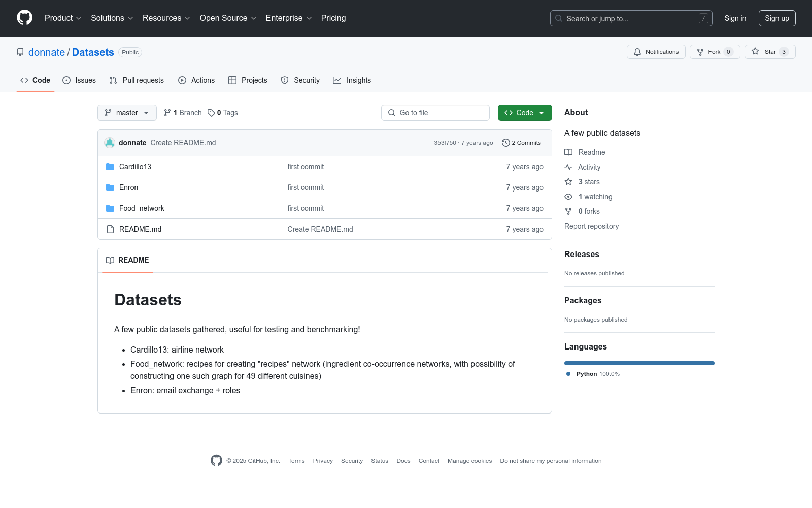Image resolution: width=812 pixels, height=508 pixels.
Task: Click the slash shortcut key icon in search
Action: pyautogui.click(x=703, y=18)
